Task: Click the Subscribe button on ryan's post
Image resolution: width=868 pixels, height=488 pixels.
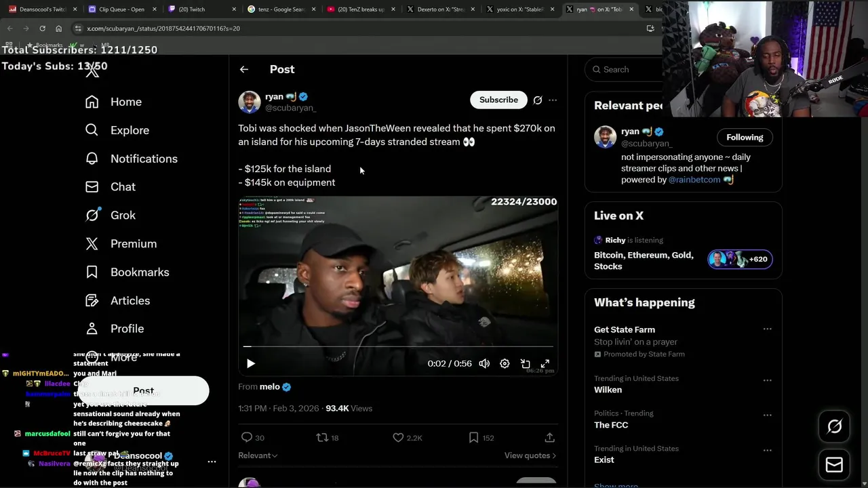Action: [x=498, y=100]
